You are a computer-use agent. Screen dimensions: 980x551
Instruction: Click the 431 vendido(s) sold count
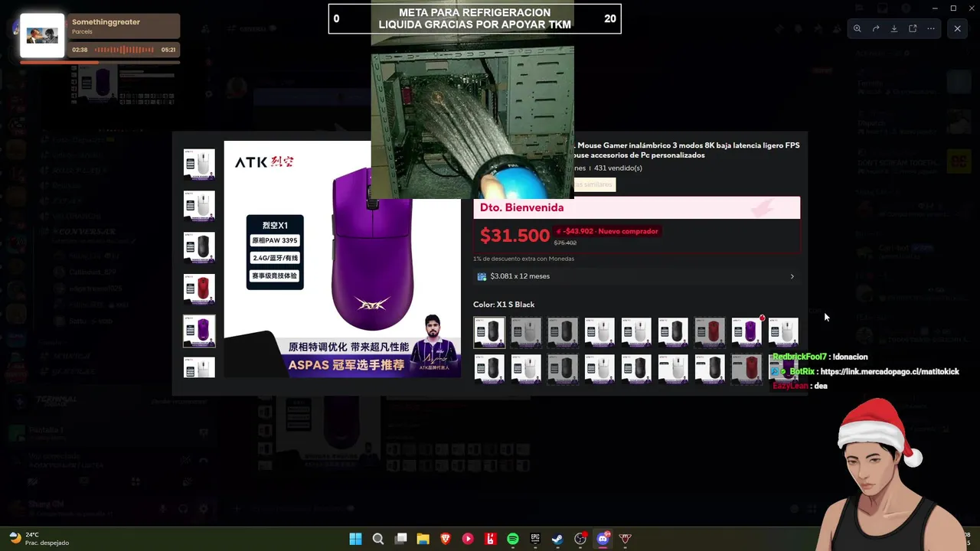618,168
